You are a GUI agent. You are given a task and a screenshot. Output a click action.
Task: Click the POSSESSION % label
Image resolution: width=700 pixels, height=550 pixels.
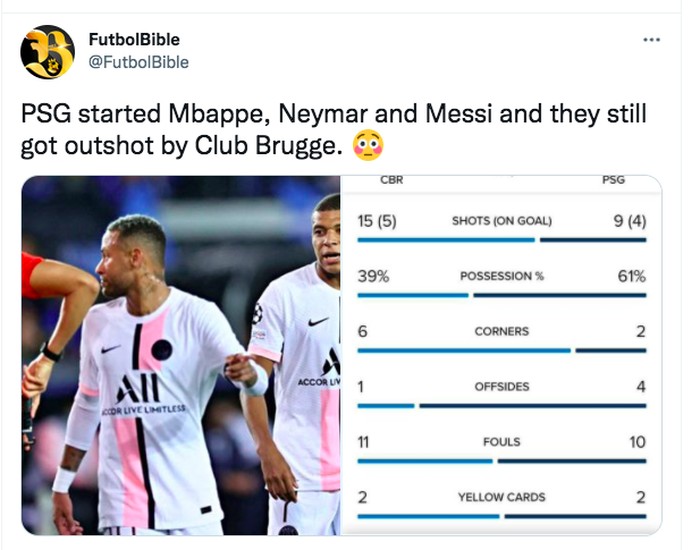tap(501, 276)
